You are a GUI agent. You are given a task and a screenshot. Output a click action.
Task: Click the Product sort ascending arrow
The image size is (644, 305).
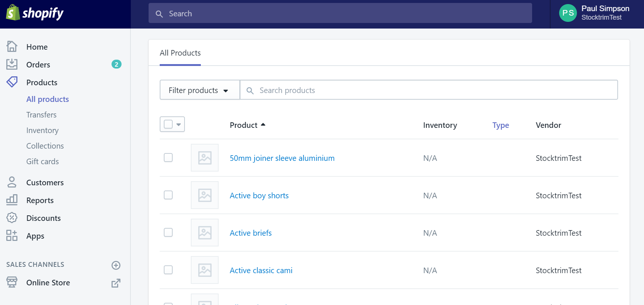[263, 125]
